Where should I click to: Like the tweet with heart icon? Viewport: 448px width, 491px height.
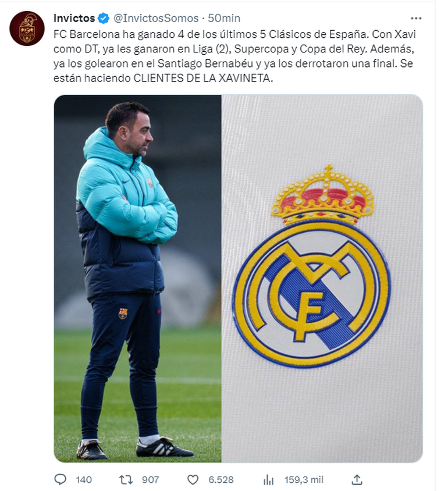tap(193, 479)
